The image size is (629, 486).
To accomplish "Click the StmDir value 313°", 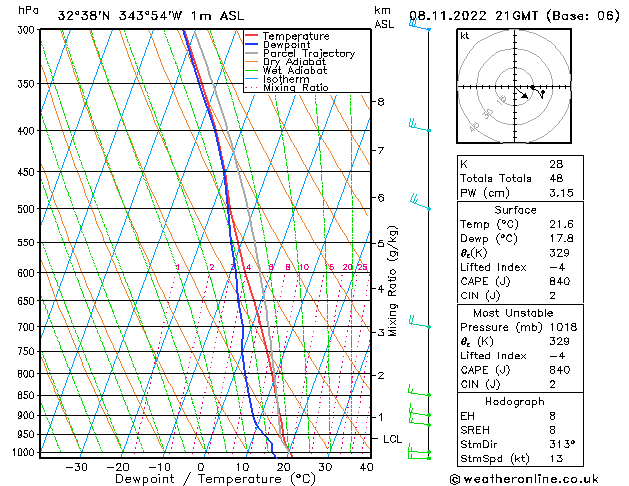I will pos(562,445).
